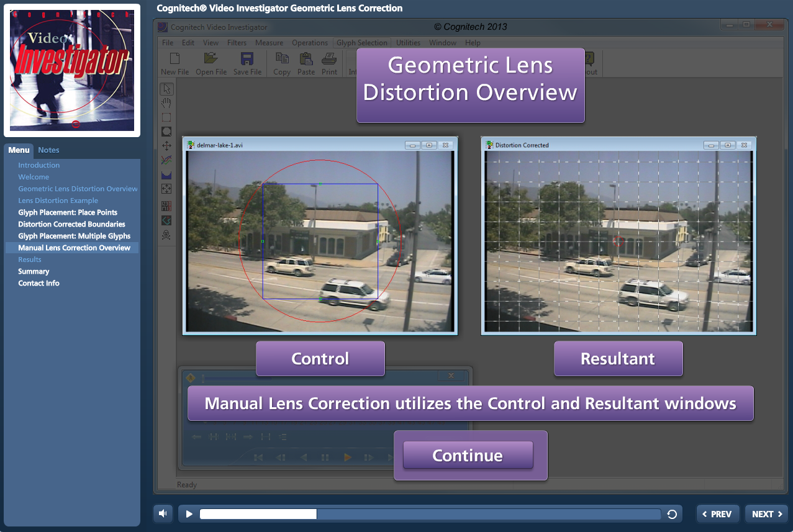Screen dimensions: 793x532
Task: Select the freeform region selection tool
Action: click(x=166, y=132)
